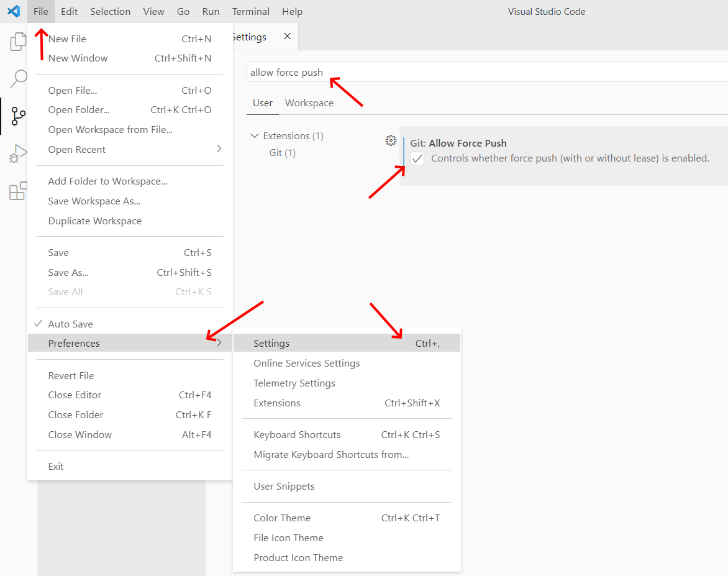
Task: Click Settings in the Preferences submenu
Action: 271,344
